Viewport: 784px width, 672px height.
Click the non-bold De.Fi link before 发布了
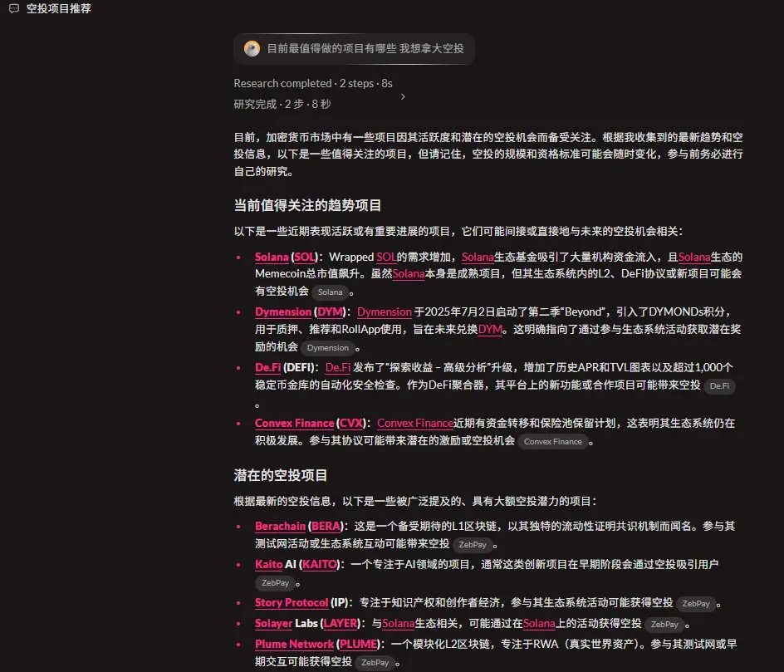(x=337, y=367)
